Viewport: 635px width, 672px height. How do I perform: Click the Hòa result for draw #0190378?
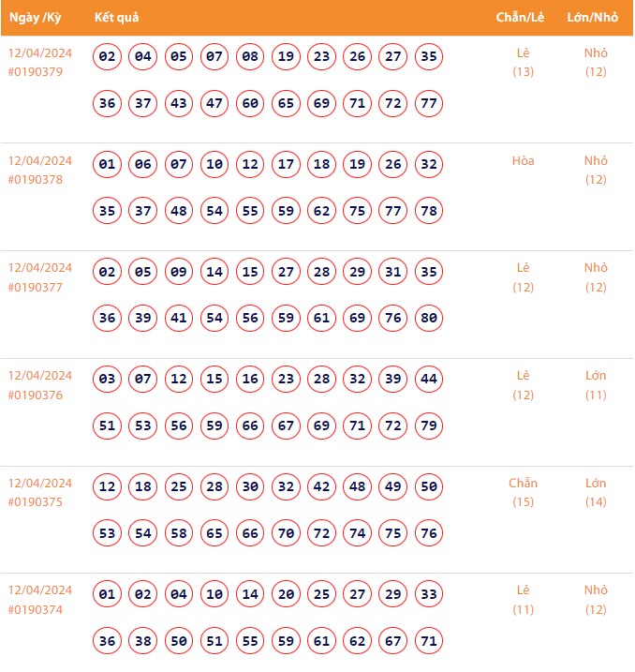[523, 161]
